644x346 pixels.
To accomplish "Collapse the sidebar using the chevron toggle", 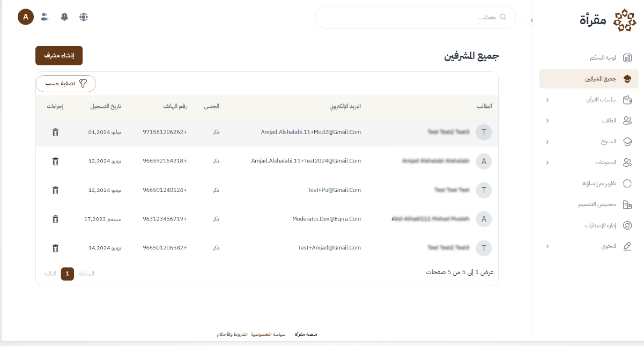I will pos(532,20).
